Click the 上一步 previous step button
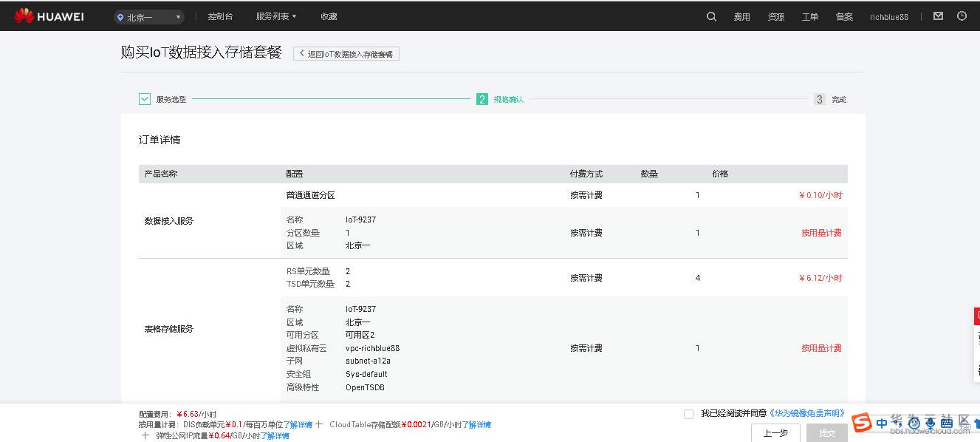 click(x=775, y=432)
